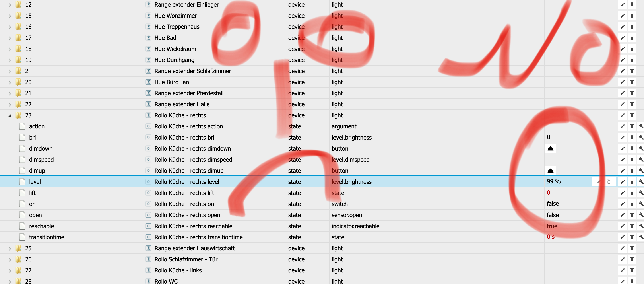The height and width of the screenshot is (284, 644).
Task: Edit Rollo Küche - links with pencil icon
Action: [x=623, y=270]
